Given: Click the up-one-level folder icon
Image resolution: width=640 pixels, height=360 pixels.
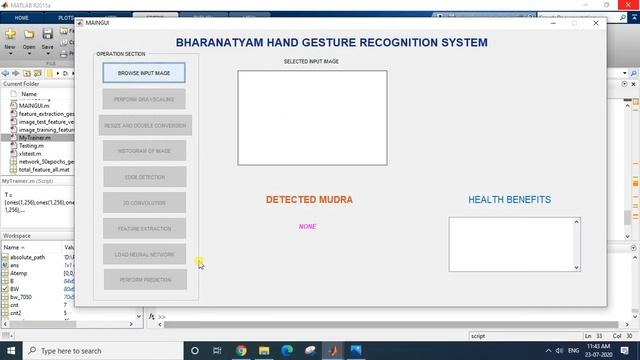Looking at the screenshot, I should (27, 73).
